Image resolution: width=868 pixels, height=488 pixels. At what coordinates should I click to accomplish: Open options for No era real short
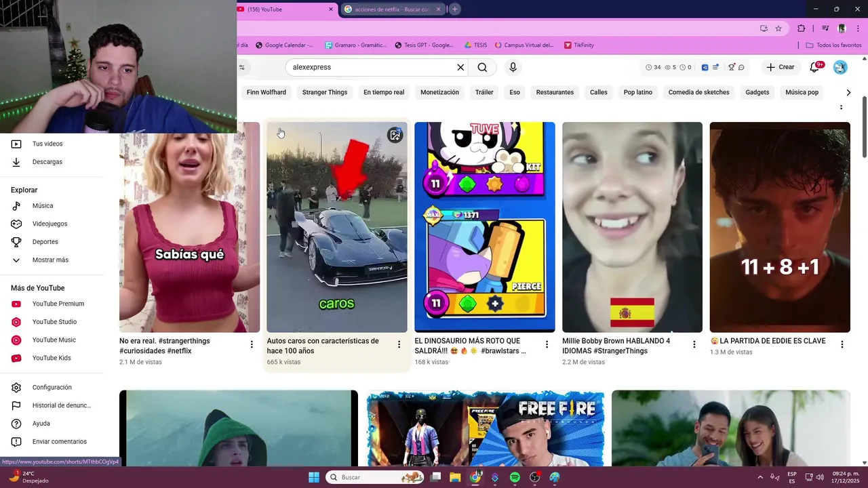pyautogui.click(x=252, y=344)
